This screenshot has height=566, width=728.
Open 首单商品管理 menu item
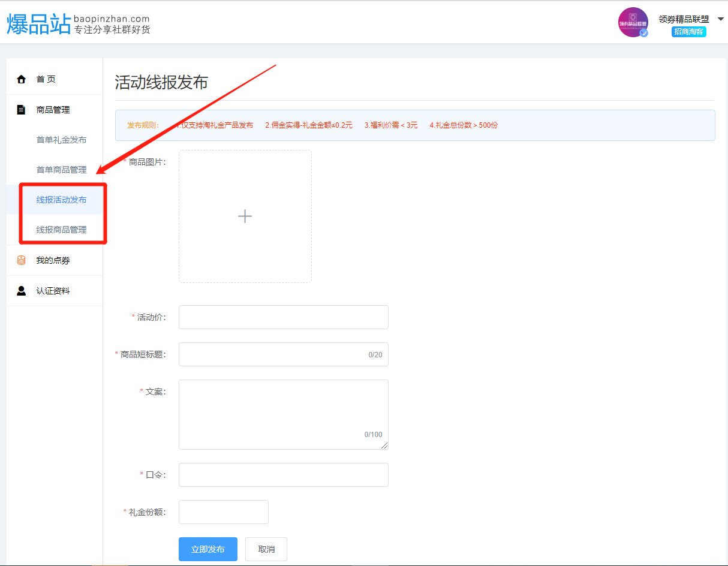point(61,170)
